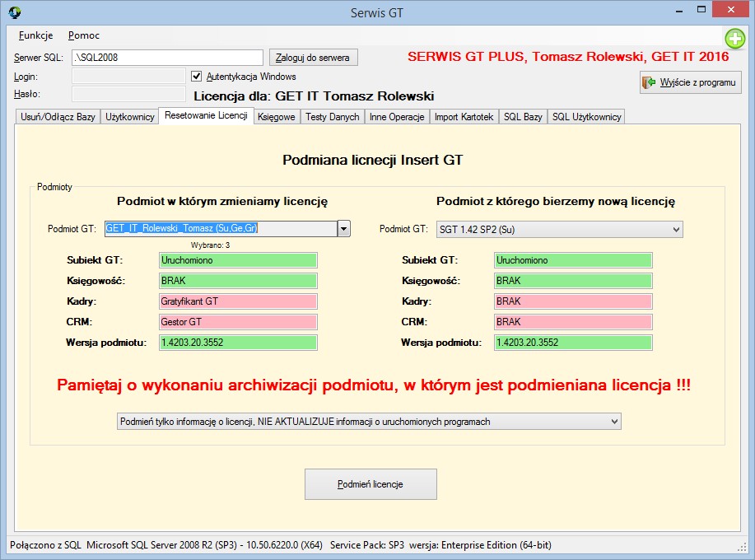Open Inne Operacje tab
This screenshot has height=560, width=755.
click(397, 117)
